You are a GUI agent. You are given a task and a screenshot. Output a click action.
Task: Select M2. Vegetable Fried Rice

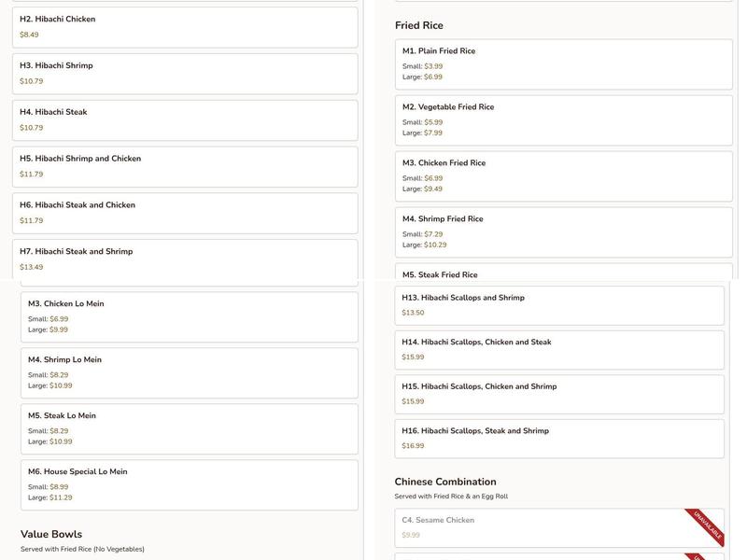[563, 120]
